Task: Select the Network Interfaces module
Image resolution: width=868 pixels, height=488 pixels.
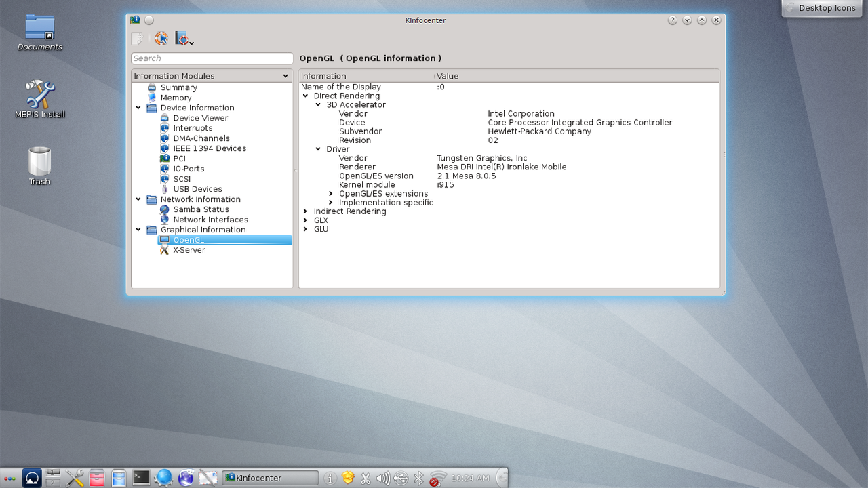Action: tap(210, 220)
